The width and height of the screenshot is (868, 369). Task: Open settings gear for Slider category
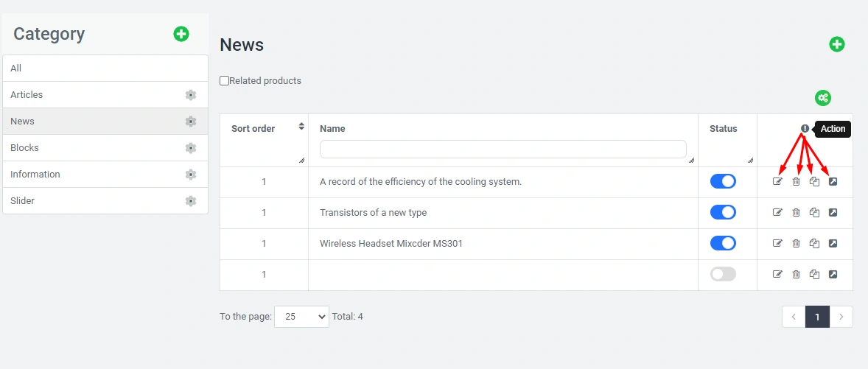(x=191, y=201)
